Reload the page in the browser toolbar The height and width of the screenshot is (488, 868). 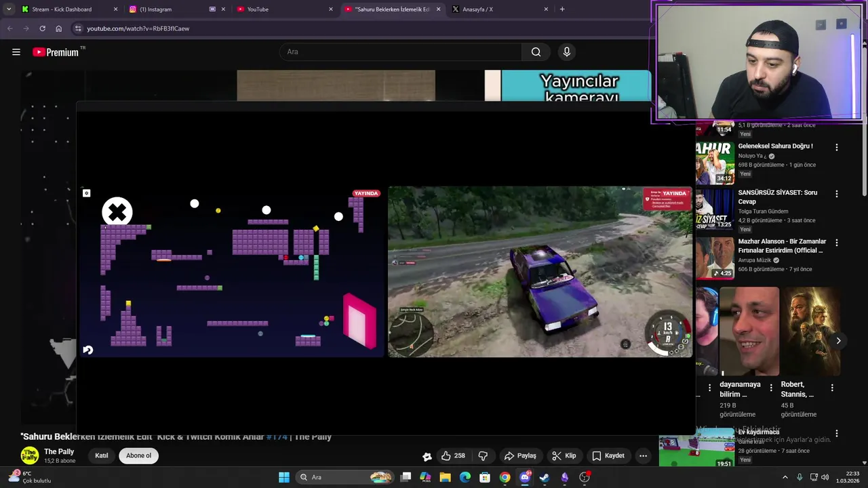tap(42, 28)
